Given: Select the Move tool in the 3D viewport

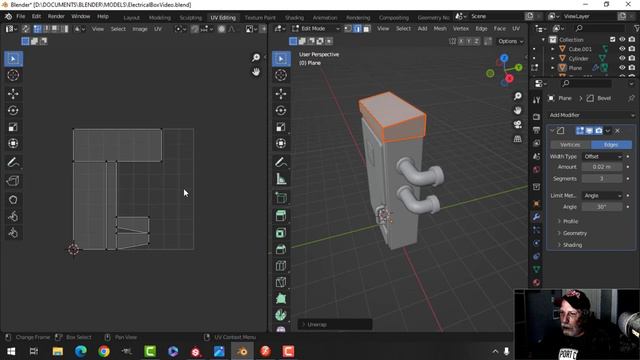Looking at the screenshot, I should coord(281,94).
